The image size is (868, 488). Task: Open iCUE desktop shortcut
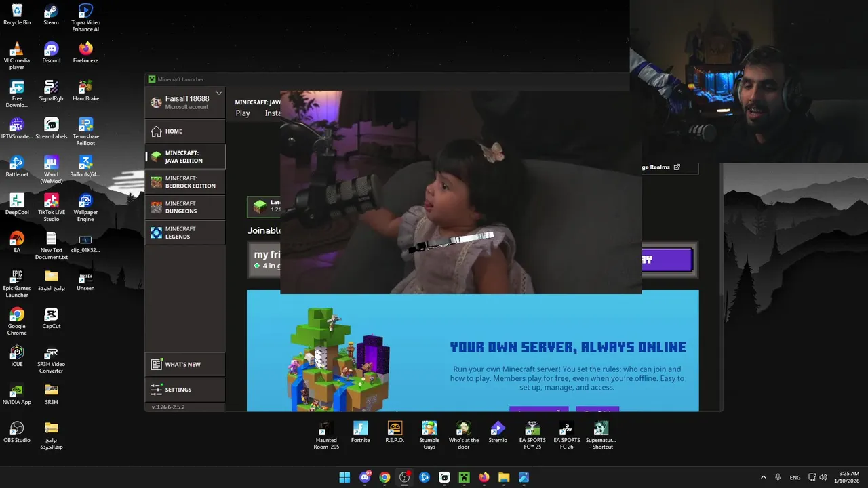point(17,356)
